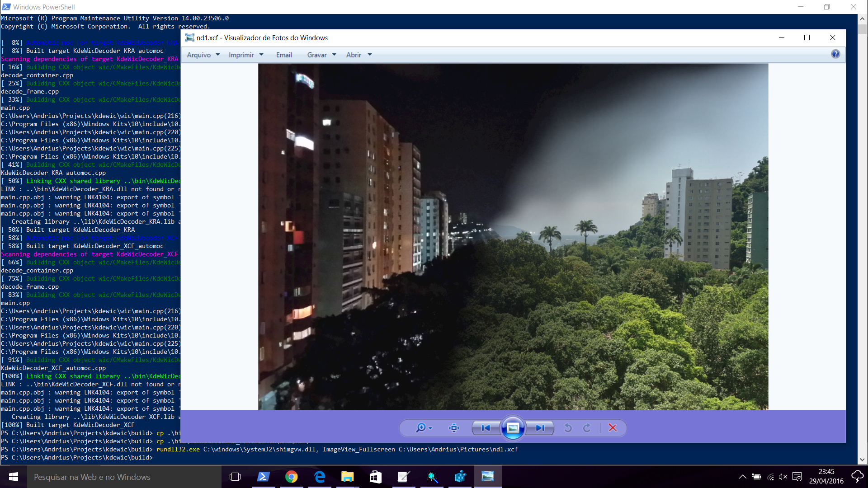Expand the Imprimir dropdown arrow
The width and height of the screenshot is (868, 488).
[261, 55]
